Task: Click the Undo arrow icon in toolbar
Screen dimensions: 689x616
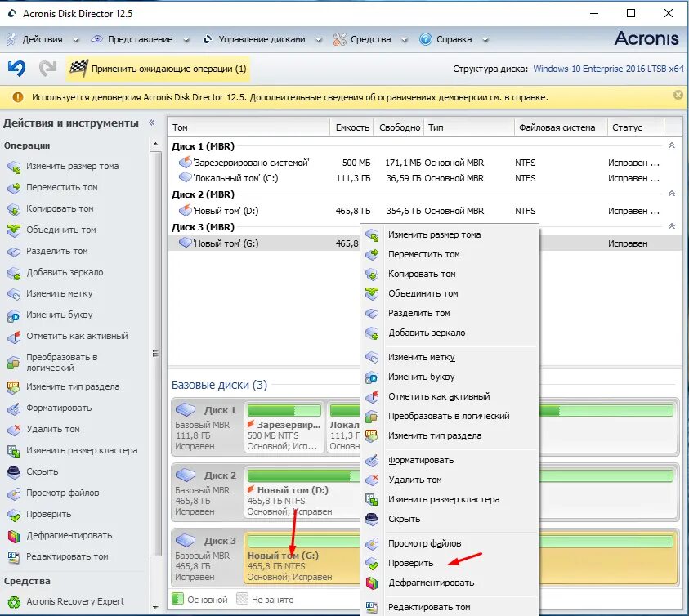Action: (16, 68)
